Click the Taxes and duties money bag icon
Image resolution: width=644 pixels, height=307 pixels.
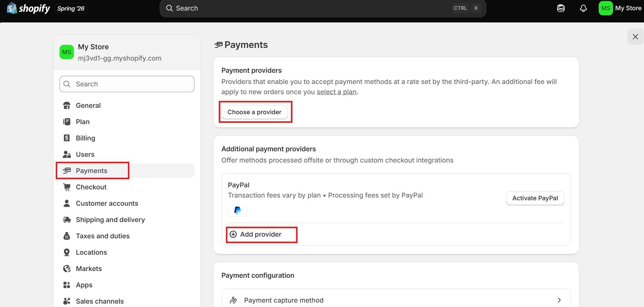coord(67,236)
